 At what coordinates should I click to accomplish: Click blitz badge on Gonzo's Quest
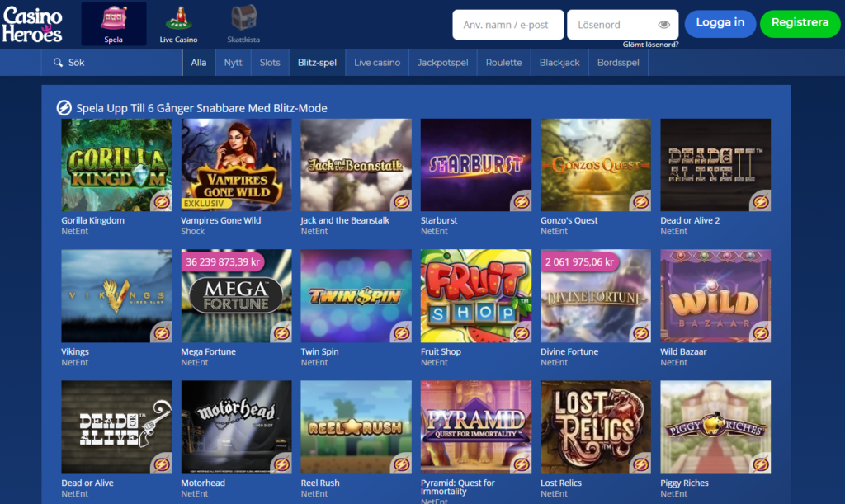coord(640,201)
